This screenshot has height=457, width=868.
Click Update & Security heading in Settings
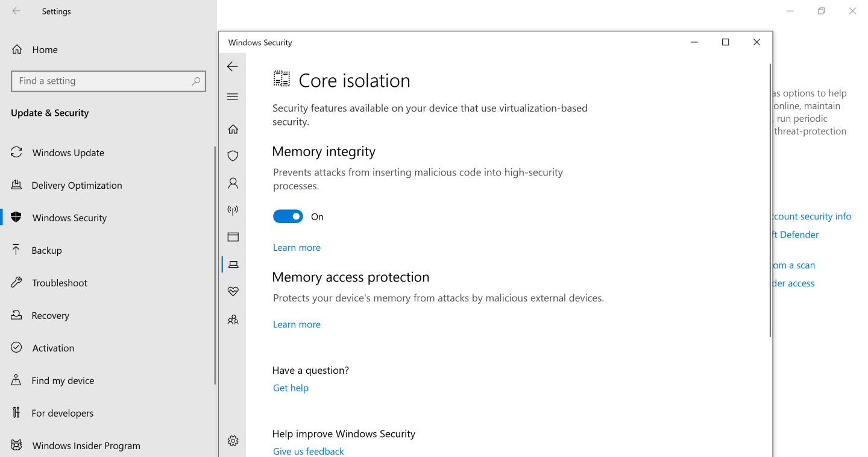pos(50,113)
